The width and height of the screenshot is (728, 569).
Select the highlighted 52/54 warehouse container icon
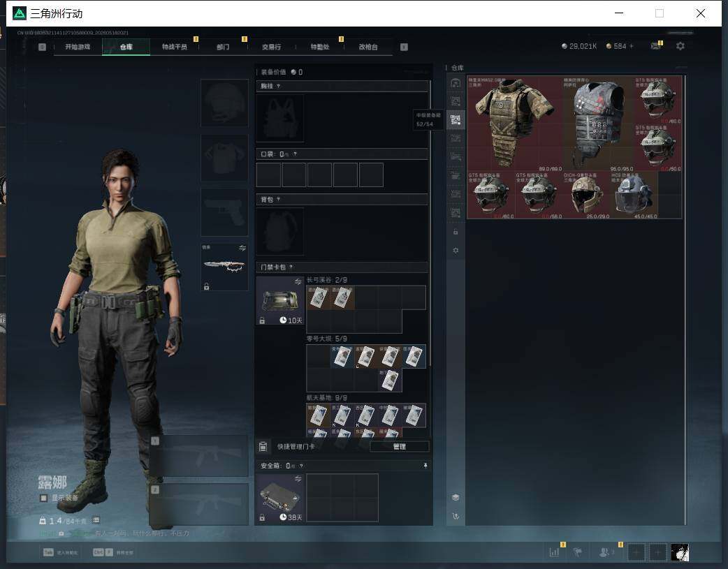tap(456, 120)
